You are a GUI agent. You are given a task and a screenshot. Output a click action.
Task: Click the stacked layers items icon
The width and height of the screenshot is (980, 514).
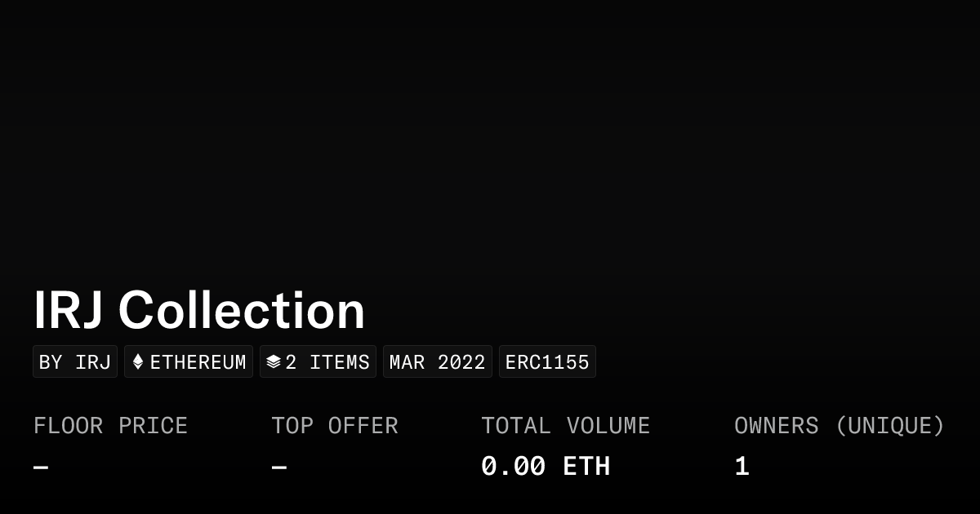[274, 361]
